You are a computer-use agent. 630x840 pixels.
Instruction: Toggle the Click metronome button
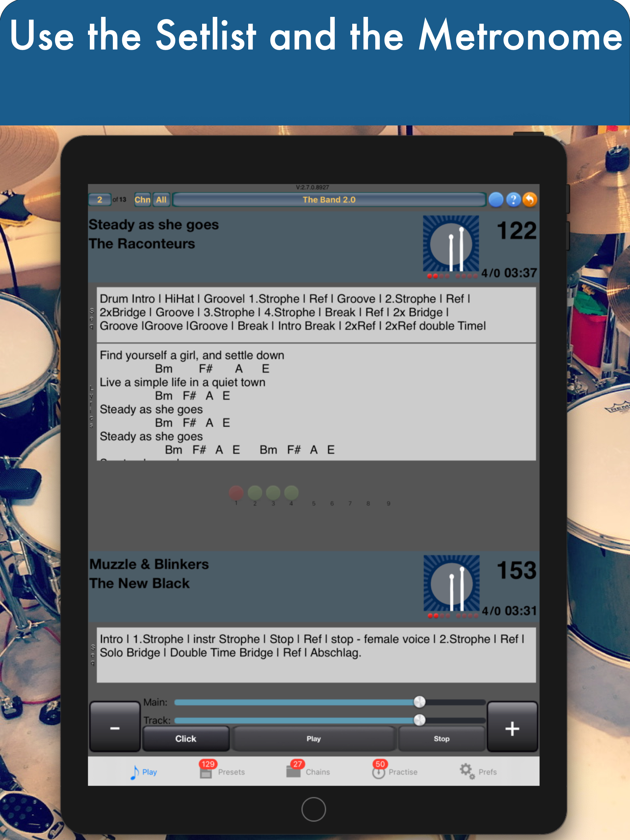point(185,738)
